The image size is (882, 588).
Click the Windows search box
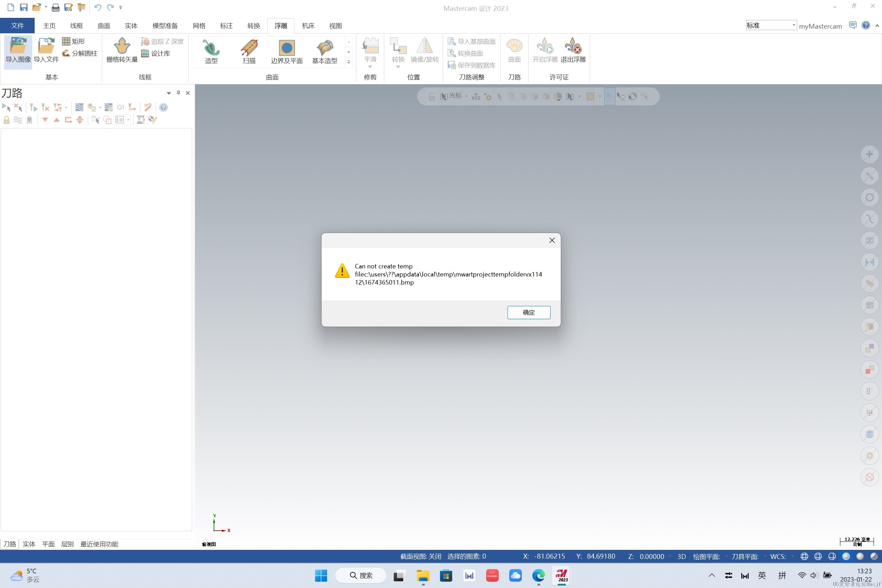(361, 575)
